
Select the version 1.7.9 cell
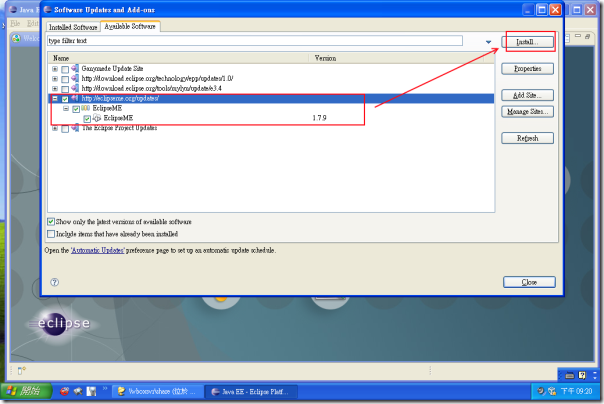pos(319,118)
